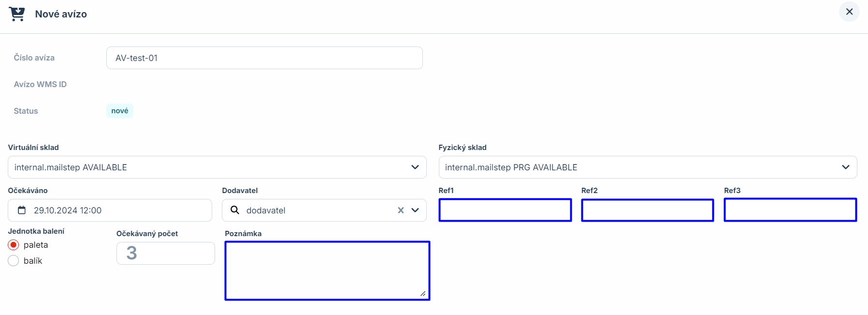The image size is (868, 315).
Task: Select the paleta radio button
Action: tap(14, 245)
